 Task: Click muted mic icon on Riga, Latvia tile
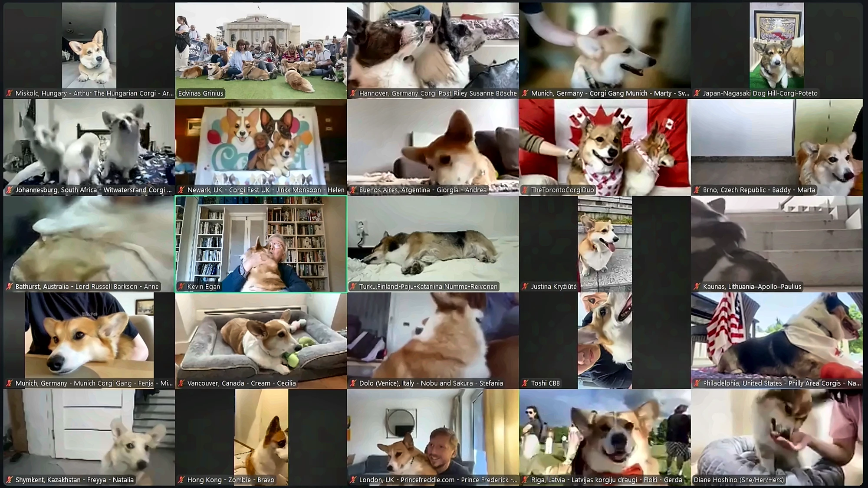click(525, 480)
